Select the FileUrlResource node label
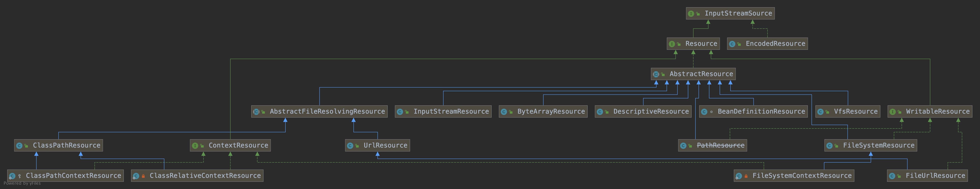This screenshot has width=980, height=189. pos(935,176)
